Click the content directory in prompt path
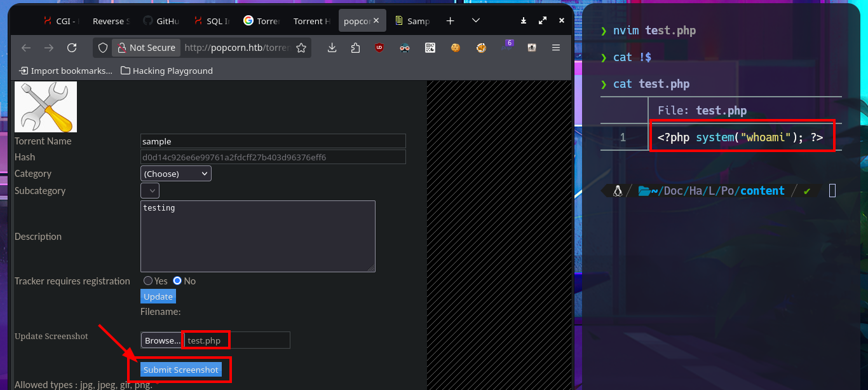 tap(763, 191)
